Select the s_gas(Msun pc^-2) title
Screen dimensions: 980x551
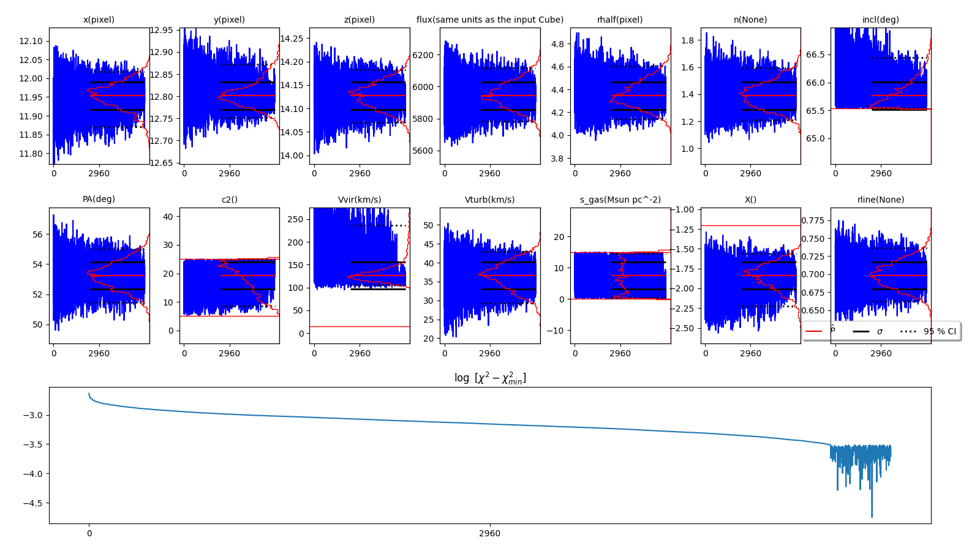(620, 200)
